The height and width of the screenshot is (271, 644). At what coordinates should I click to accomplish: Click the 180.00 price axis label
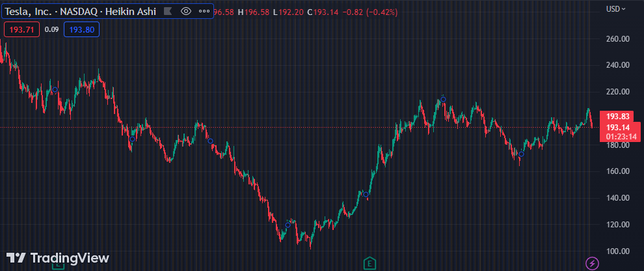coord(618,145)
